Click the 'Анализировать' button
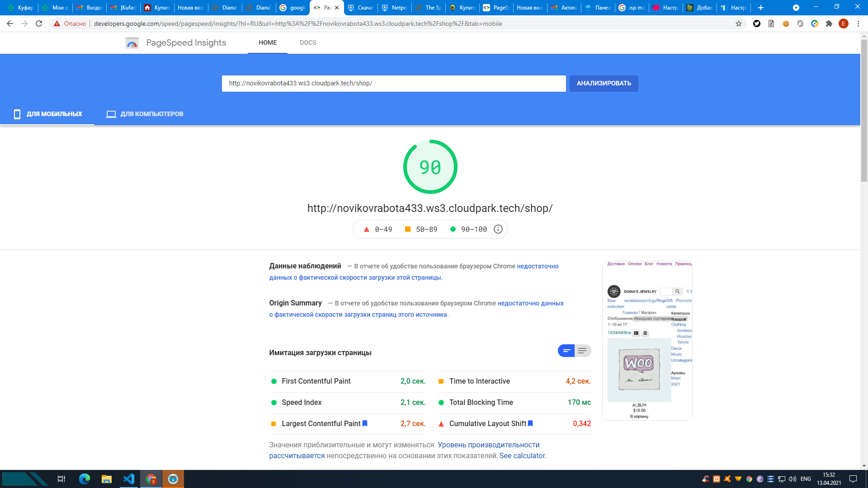Image resolution: width=868 pixels, height=488 pixels. (604, 83)
